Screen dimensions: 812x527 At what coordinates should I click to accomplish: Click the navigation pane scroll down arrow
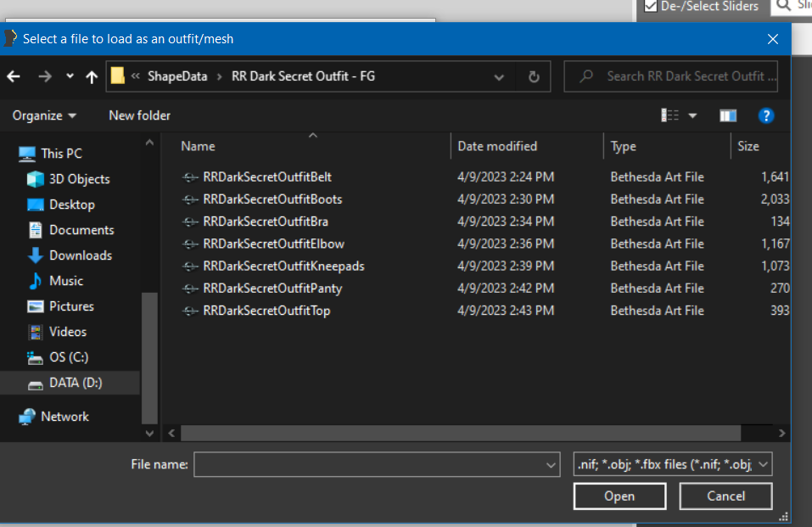(149, 433)
